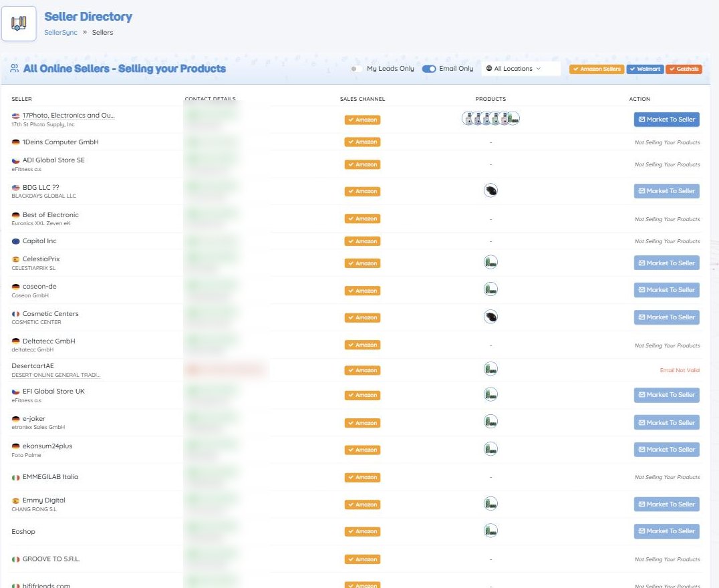Image resolution: width=719 pixels, height=588 pixels.
Task: Open the 17Photo, Electronics and Ou... seller
Action: pyautogui.click(x=68, y=115)
